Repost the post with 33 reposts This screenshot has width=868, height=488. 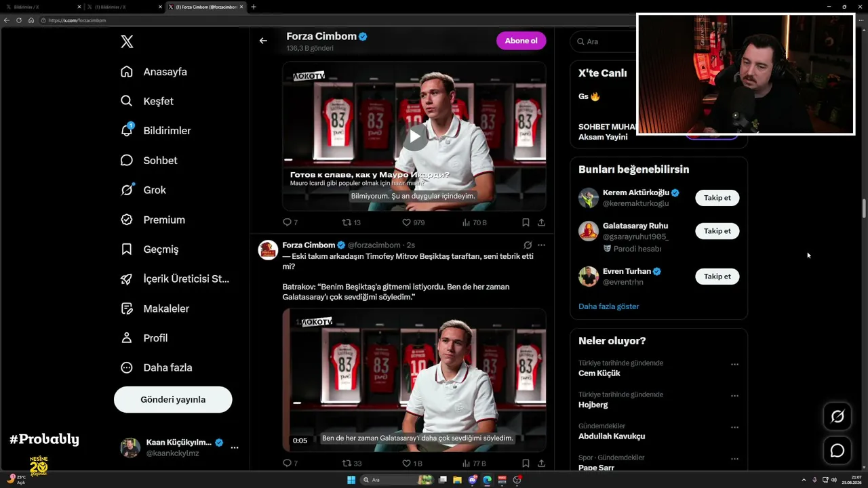click(351, 464)
